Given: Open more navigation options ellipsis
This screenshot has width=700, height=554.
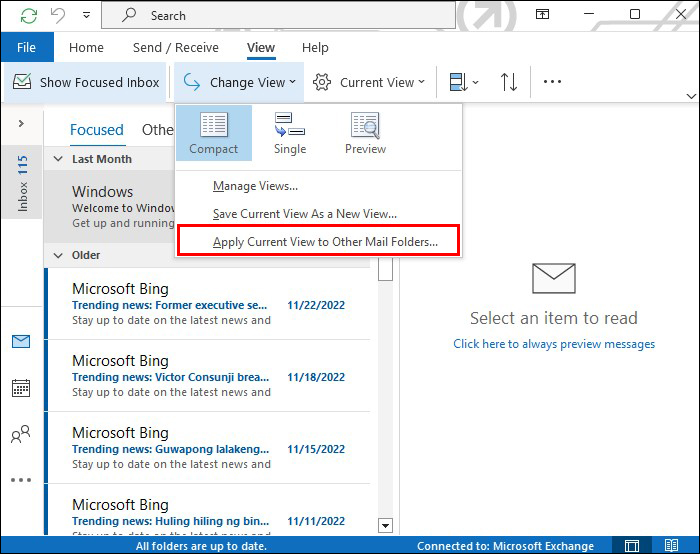Looking at the screenshot, I should (21, 480).
